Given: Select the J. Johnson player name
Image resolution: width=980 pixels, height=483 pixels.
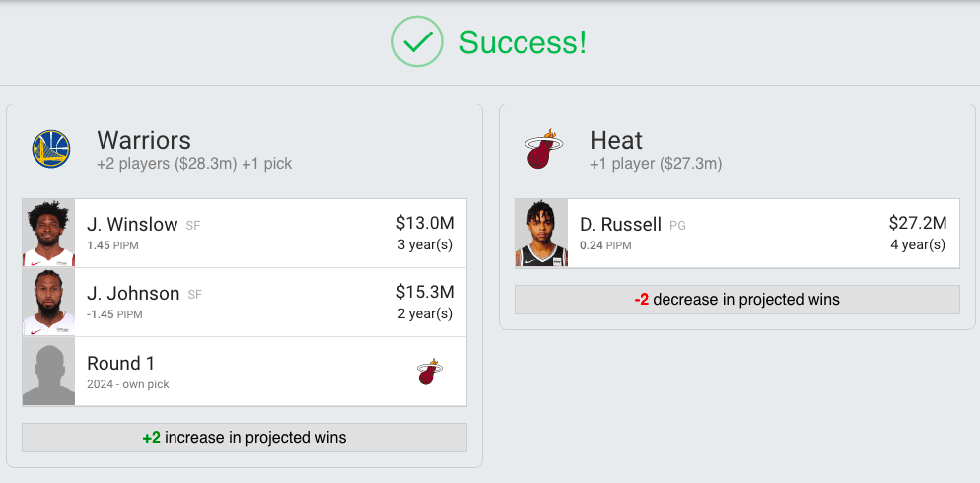Looking at the screenshot, I should click(x=133, y=294).
